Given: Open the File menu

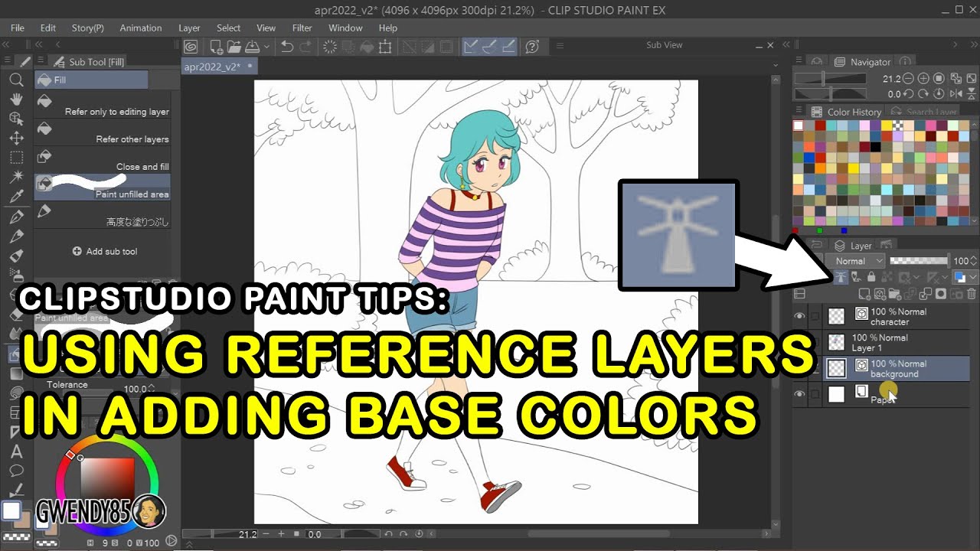Looking at the screenshot, I should pos(18,28).
